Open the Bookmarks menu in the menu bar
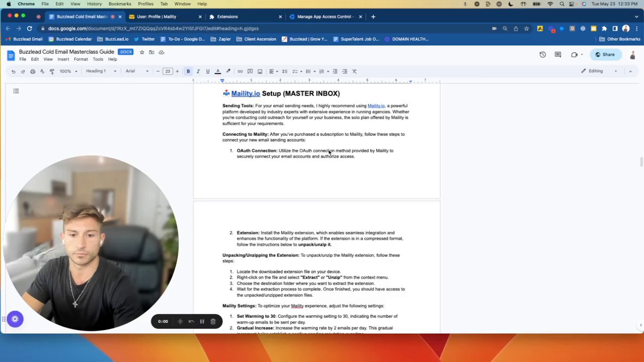Viewport: 644px width, 362px height. pyautogui.click(x=120, y=4)
